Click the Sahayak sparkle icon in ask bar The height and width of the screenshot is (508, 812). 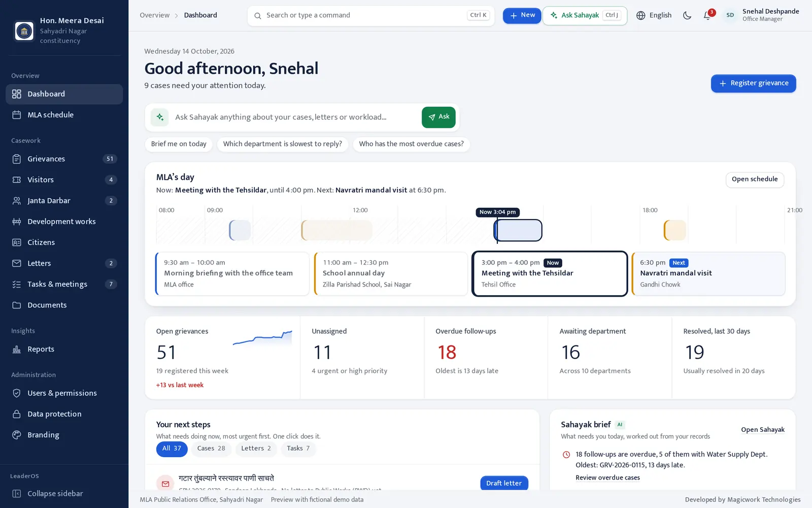(160, 117)
